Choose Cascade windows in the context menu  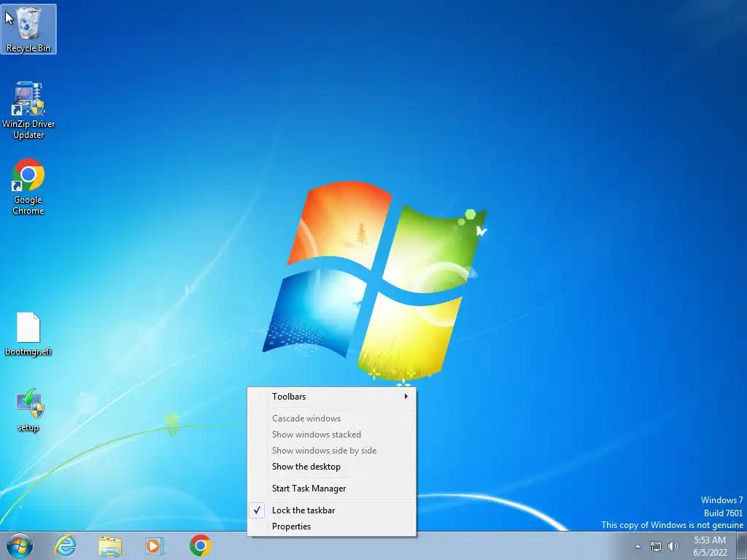point(332,418)
